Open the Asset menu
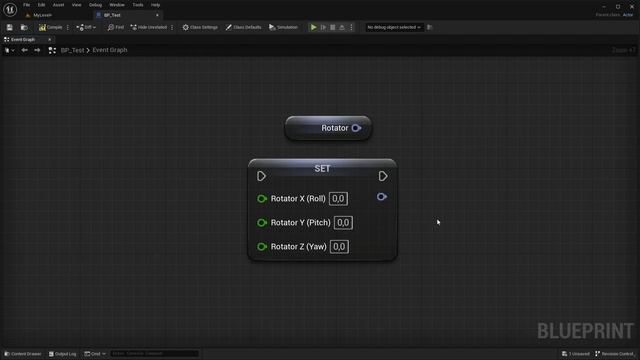This screenshot has height=360, width=640. tap(58, 5)
